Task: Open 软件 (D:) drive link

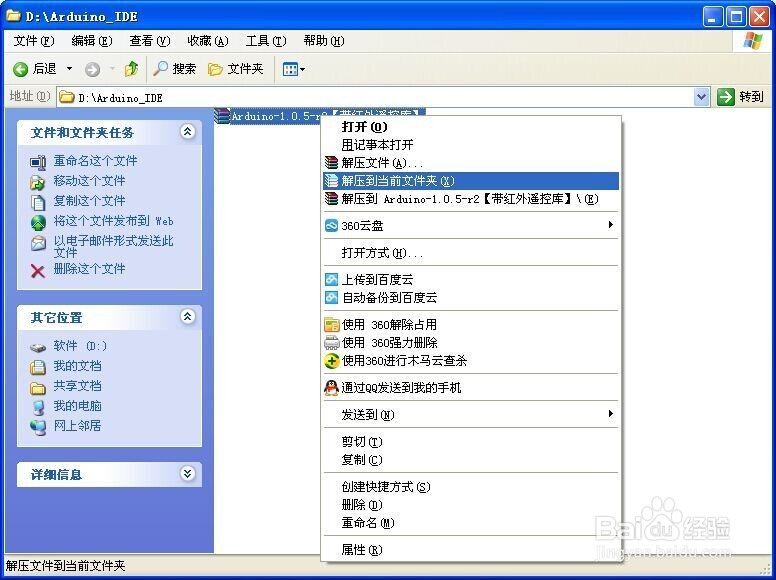Action: pyautogui.click(x=80, y=346)
